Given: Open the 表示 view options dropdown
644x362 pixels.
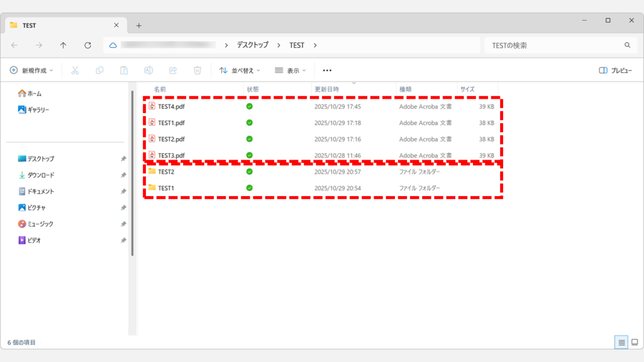Looking at the screenshot, I should tap(290, 70).
